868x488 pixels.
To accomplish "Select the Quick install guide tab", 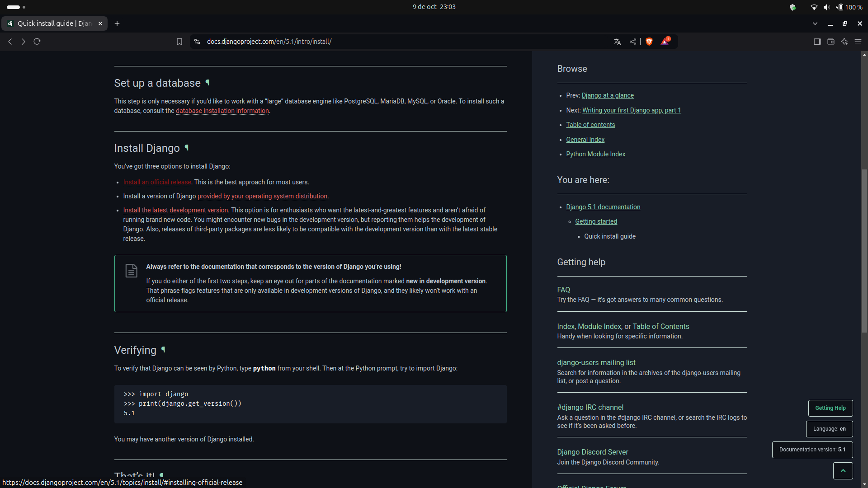I will [x=54, y=23].
